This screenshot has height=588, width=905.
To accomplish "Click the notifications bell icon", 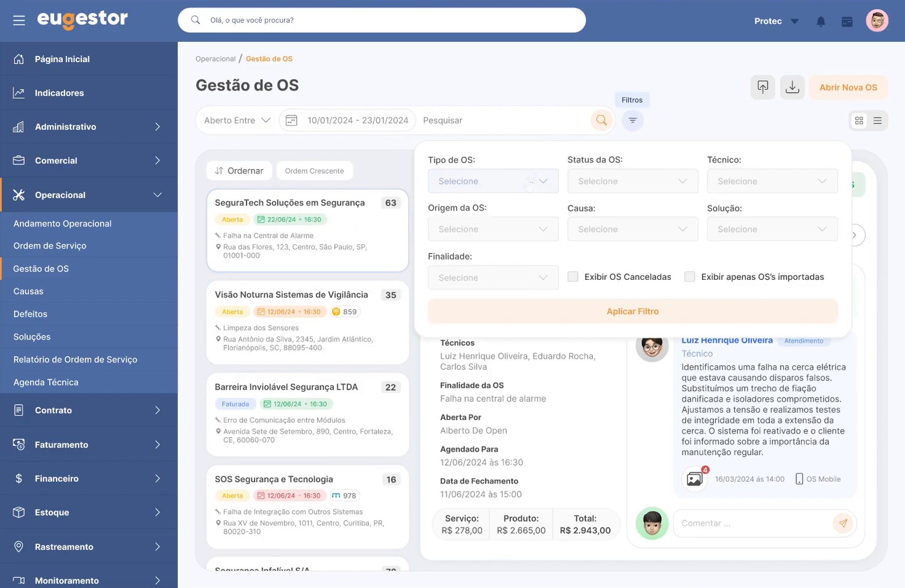I will pos(821,21).
